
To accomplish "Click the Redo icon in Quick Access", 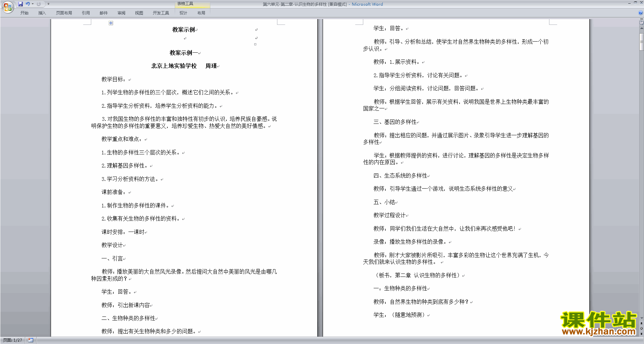I will pos(39,4).
